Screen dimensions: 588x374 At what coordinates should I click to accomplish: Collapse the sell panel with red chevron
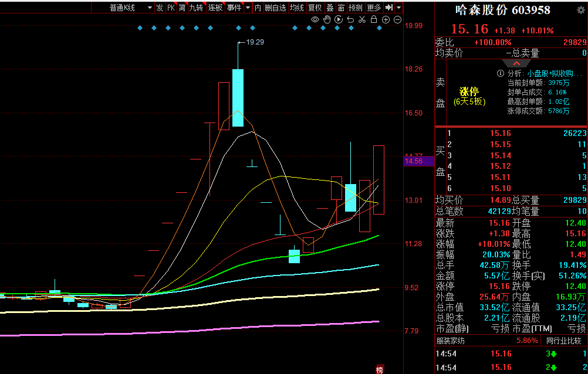tap(516, 63)
